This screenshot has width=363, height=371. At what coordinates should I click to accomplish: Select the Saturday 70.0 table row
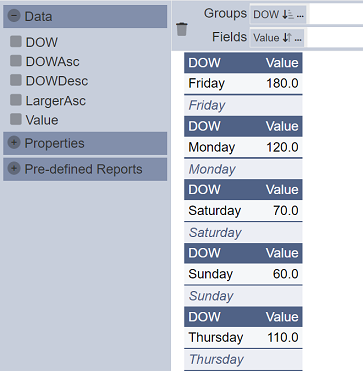point(243,211)
